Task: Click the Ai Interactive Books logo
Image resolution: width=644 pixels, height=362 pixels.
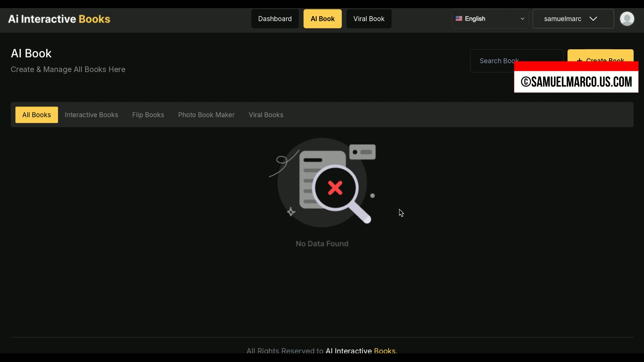Action: (59, 19)
